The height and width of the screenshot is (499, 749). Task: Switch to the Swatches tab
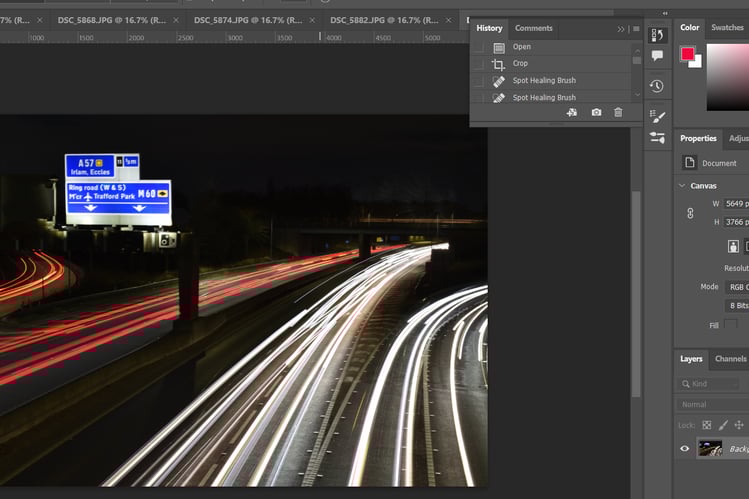pos(727,28)
